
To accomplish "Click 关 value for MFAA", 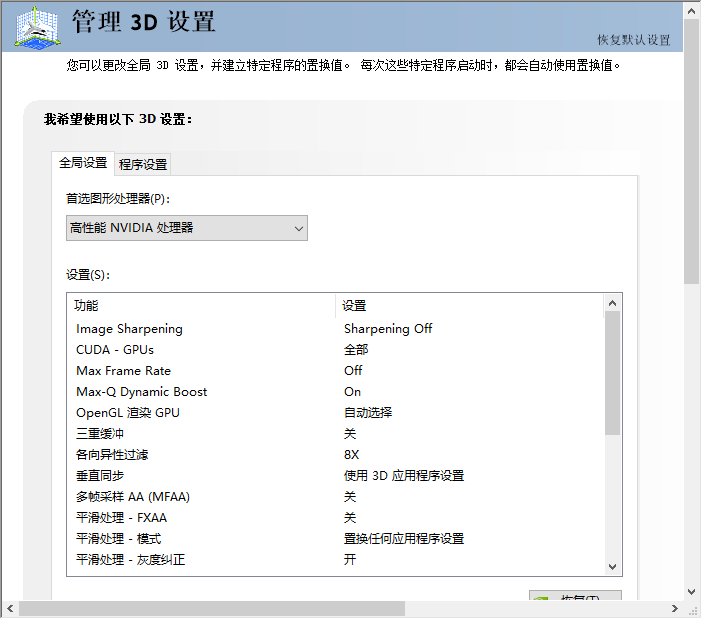I will point(350,497).
